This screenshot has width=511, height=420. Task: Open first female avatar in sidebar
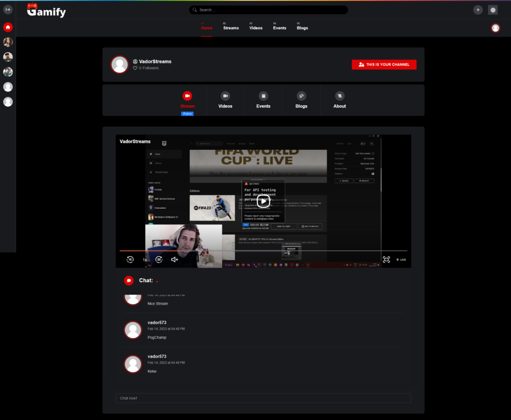coord(8,42)
